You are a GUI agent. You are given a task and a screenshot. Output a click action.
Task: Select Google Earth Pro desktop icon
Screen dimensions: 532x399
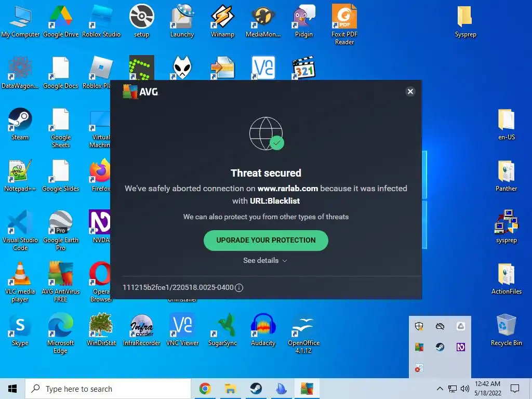[x=61, y=231]
